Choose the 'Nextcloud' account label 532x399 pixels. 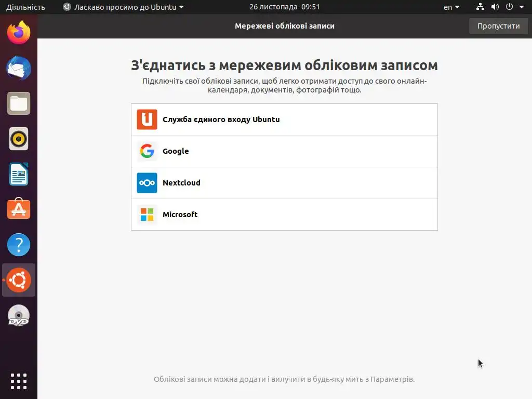181,183
